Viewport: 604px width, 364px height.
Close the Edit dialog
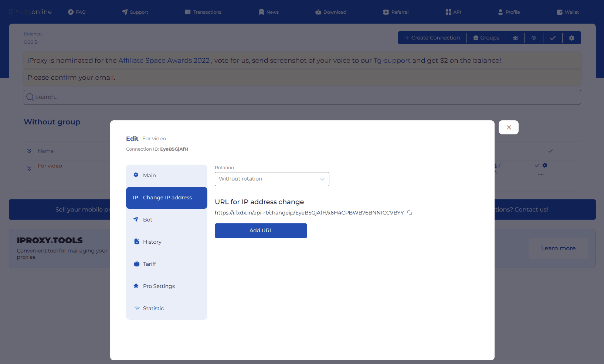point(509,127)
